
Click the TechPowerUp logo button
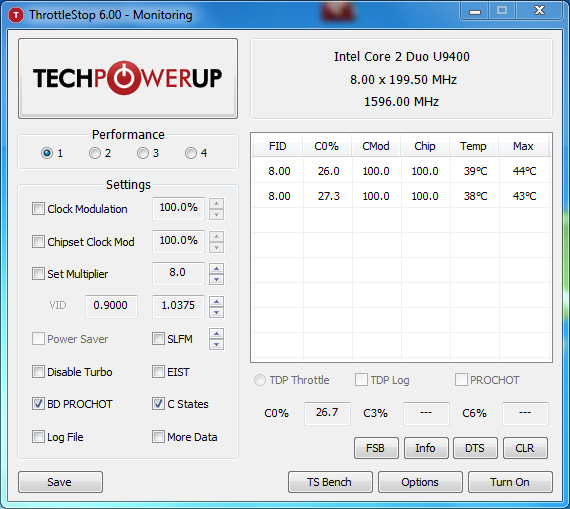coord(128,79)
